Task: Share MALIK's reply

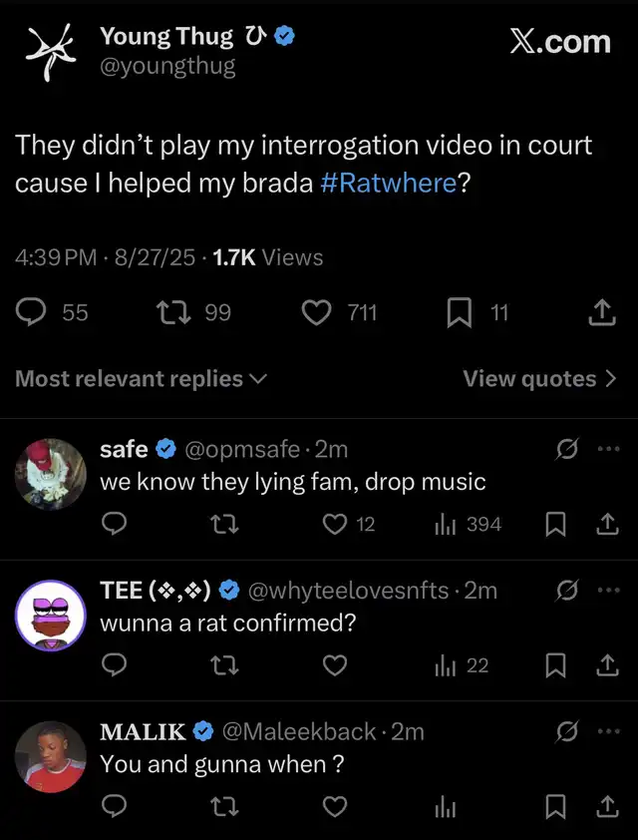Action: [x=606, y=806]
